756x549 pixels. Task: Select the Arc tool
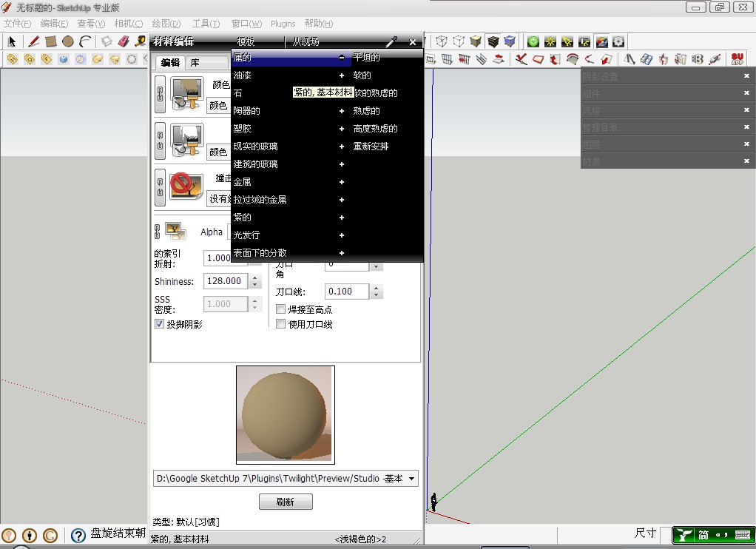85,42
